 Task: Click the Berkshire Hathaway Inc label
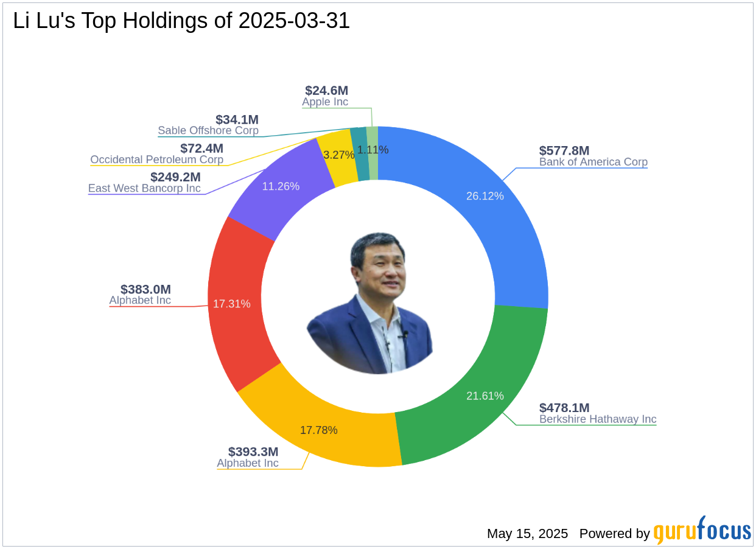pyautogui.click(x=598, y=419)
